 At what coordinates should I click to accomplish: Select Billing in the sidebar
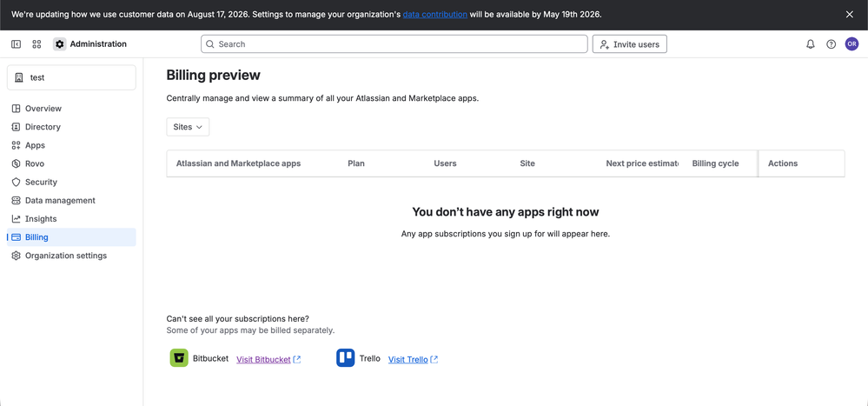pos(71,237)
